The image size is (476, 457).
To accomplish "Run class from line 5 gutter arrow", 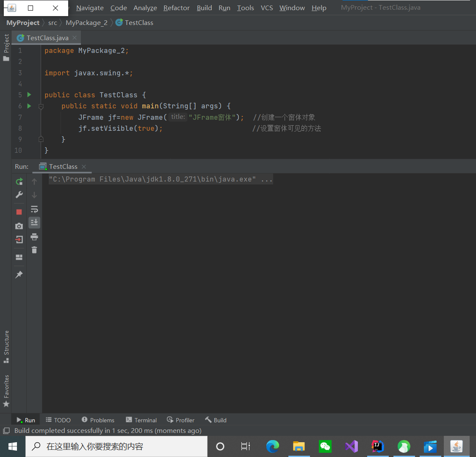I will click(29, 95).
